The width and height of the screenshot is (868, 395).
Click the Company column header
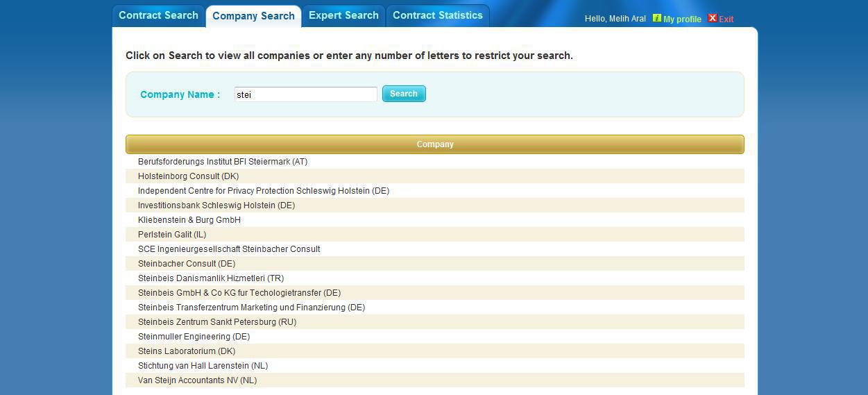(435, 144)
